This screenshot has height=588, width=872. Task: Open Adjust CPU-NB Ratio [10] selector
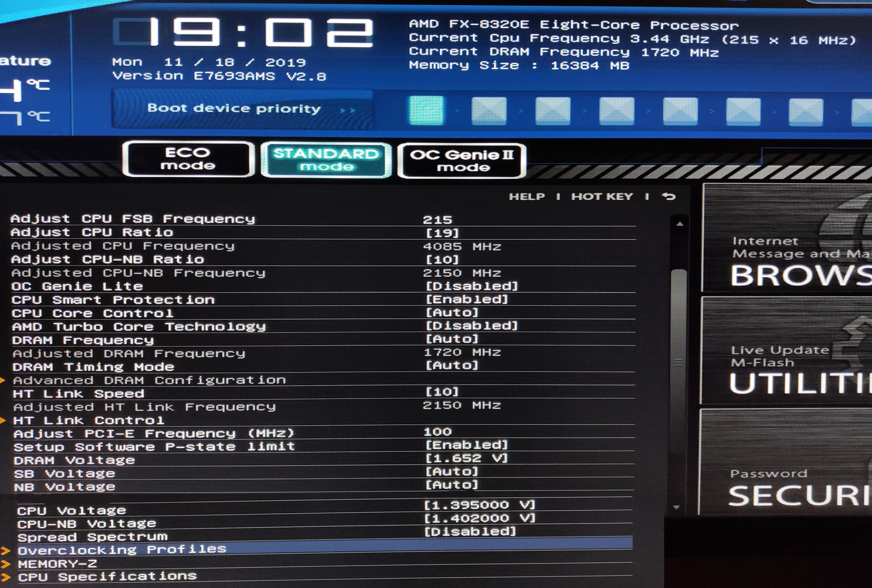coord(443,259)
